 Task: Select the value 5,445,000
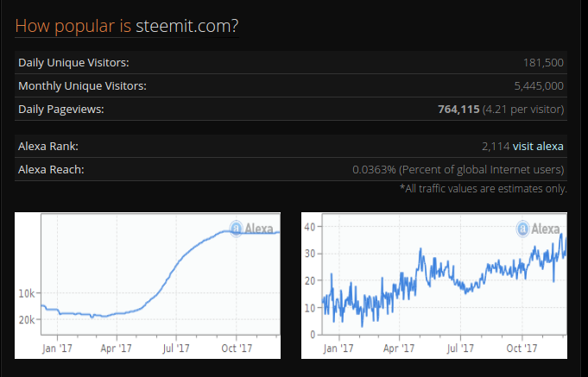(539, 85)
